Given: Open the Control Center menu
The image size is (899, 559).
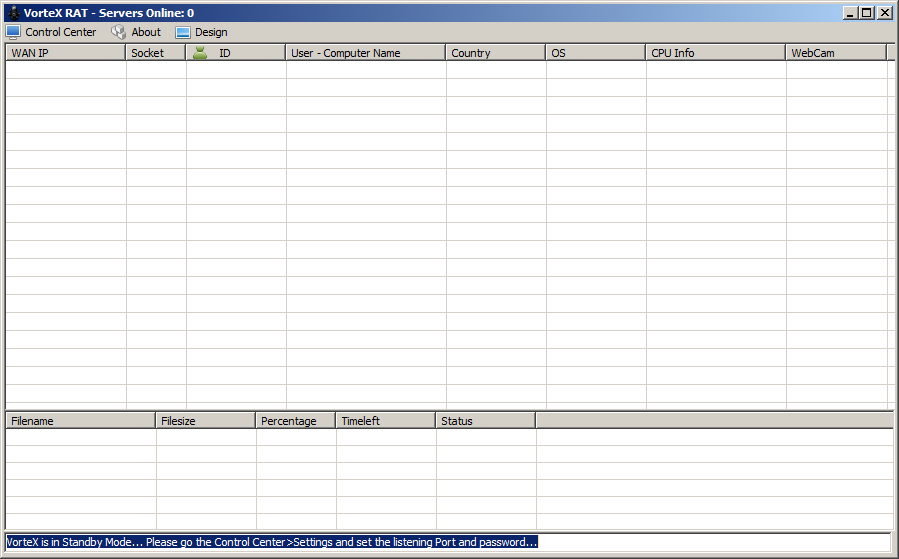Looking at the screenshot, I should (x=60, y=32).
